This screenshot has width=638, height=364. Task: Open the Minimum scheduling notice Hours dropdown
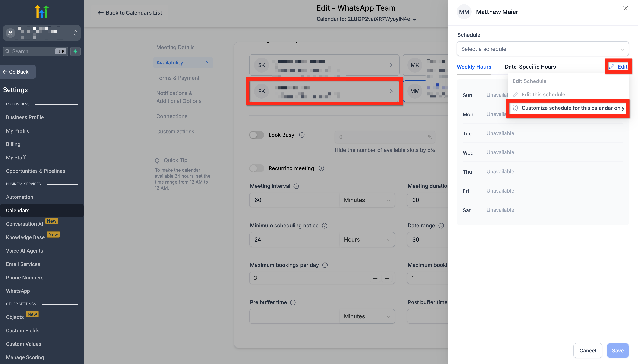click(x=367, y=239)
